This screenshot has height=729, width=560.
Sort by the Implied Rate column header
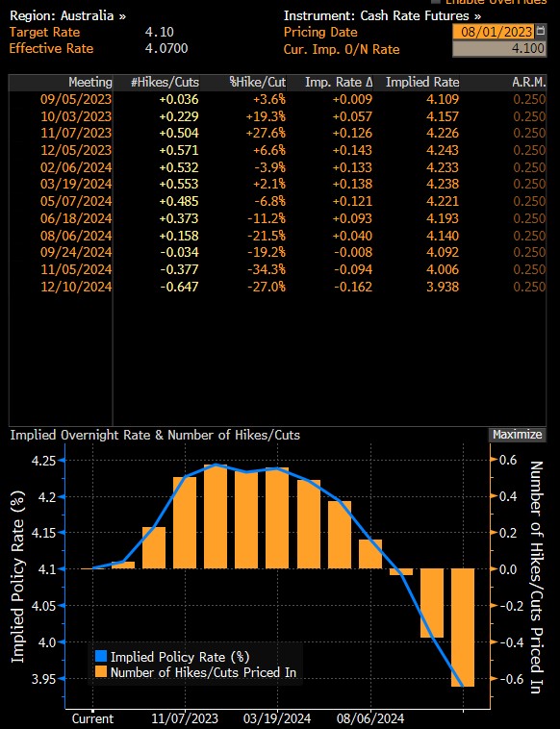point(422,83)
